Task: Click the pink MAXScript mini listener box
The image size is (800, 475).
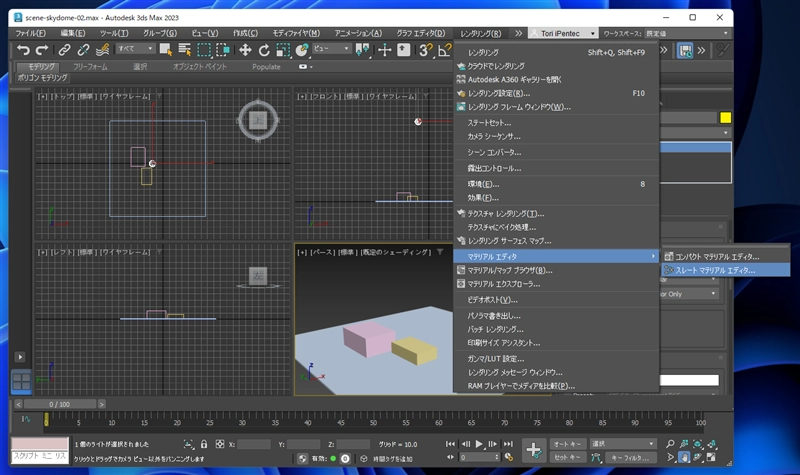Action: [x=40, y=443]
